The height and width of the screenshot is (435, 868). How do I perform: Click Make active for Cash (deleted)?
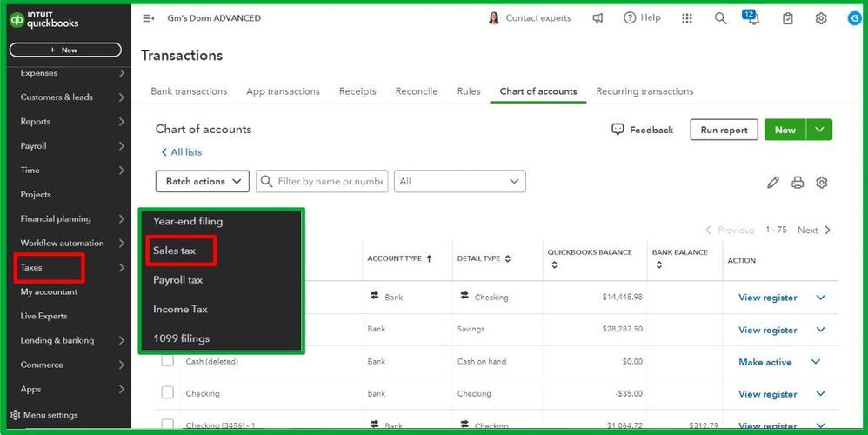(765, 362)
